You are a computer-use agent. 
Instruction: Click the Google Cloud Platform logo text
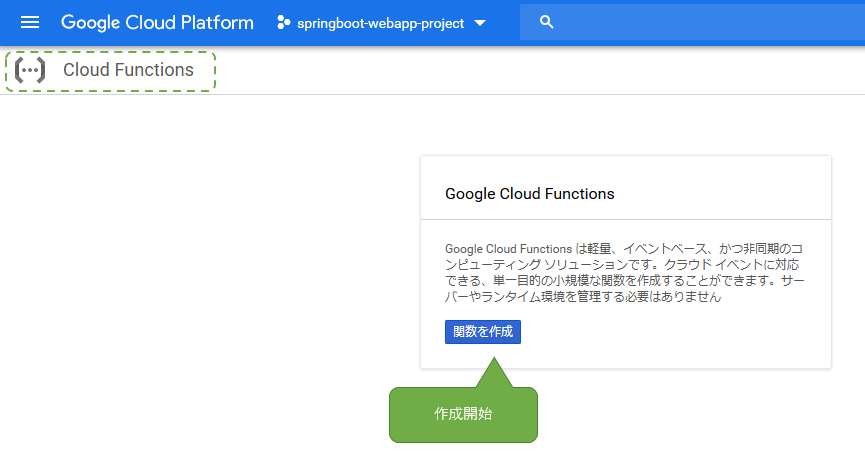click(157, 22)
